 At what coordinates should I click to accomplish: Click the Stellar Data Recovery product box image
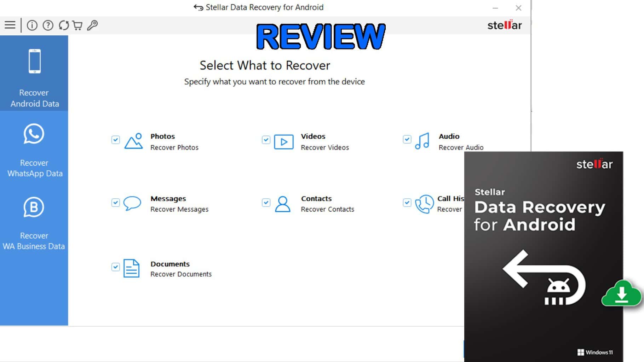tap(544, 256)
